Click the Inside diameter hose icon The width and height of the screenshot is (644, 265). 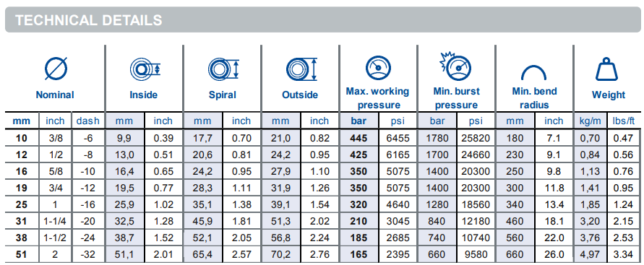coord(144,69)
